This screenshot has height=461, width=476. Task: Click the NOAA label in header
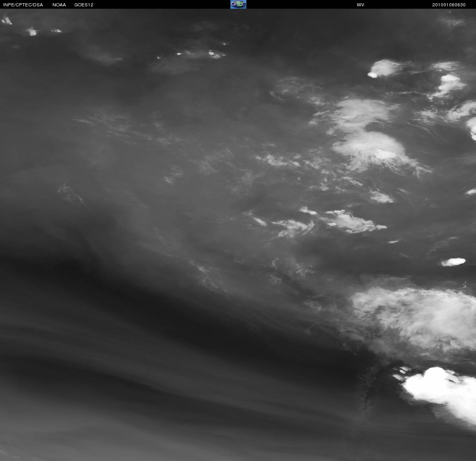(x=59, y=5)
